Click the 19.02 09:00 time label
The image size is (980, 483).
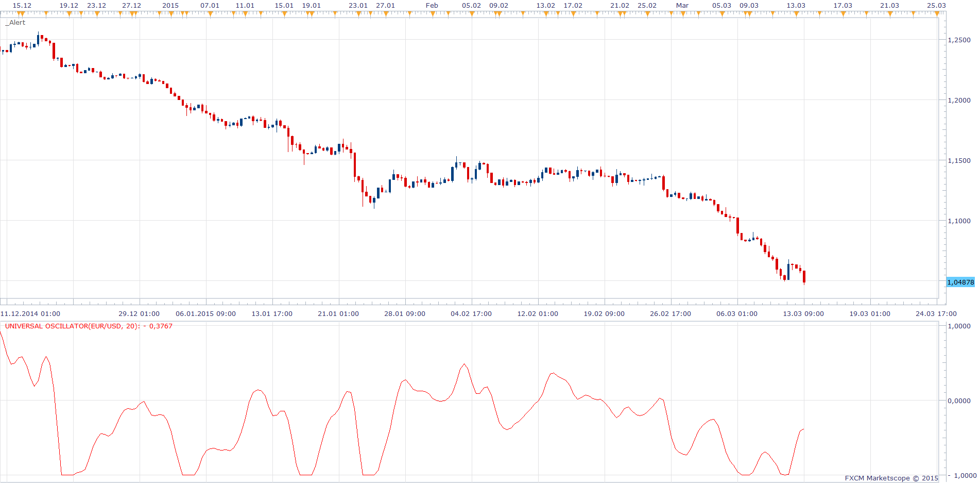coord(604,313)
